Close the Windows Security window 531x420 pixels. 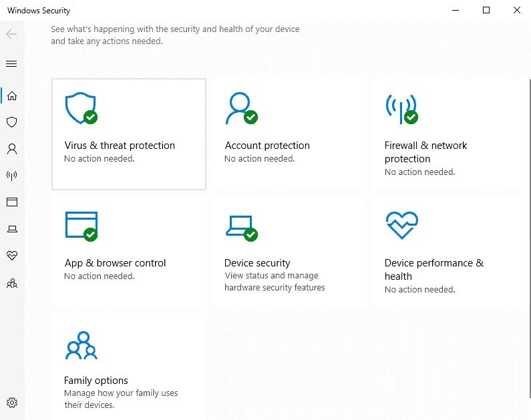pos(517,10)
